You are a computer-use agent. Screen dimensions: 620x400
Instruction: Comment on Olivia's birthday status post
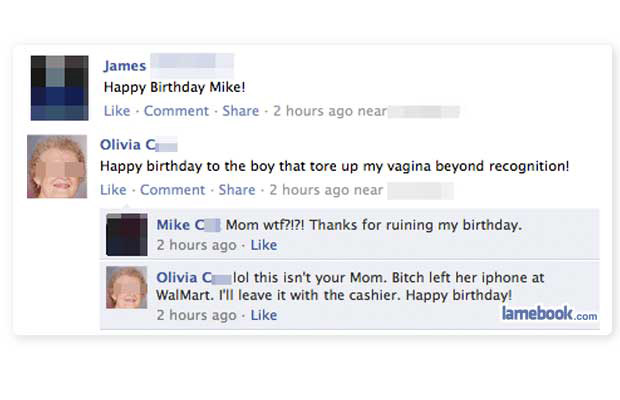pos(172,190)
